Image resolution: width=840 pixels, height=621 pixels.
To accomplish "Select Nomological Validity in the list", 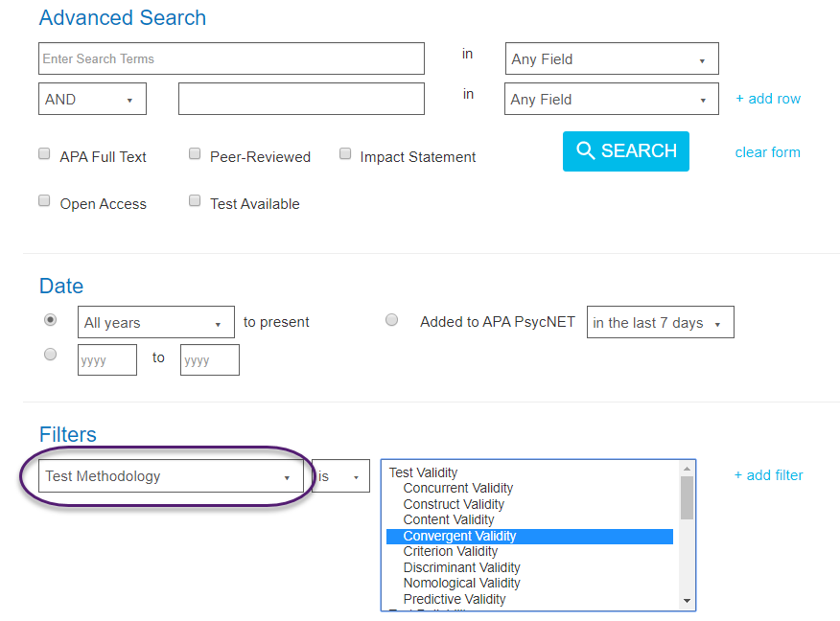I will click(x=462, y=583).
